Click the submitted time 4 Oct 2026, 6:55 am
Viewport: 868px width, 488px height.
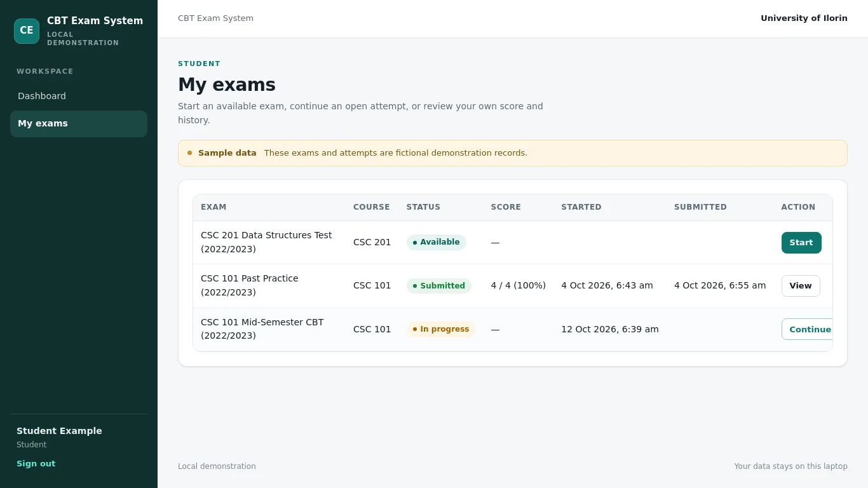[x=720, y=286]
